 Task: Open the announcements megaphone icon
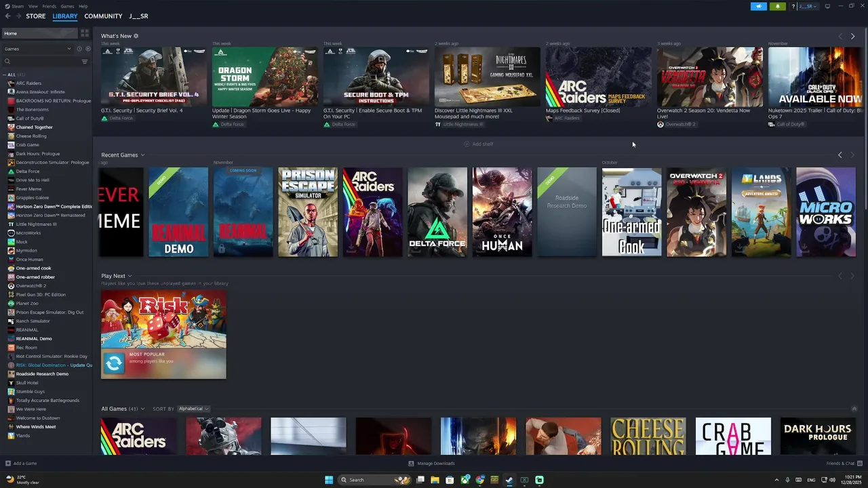click(758, 6)
